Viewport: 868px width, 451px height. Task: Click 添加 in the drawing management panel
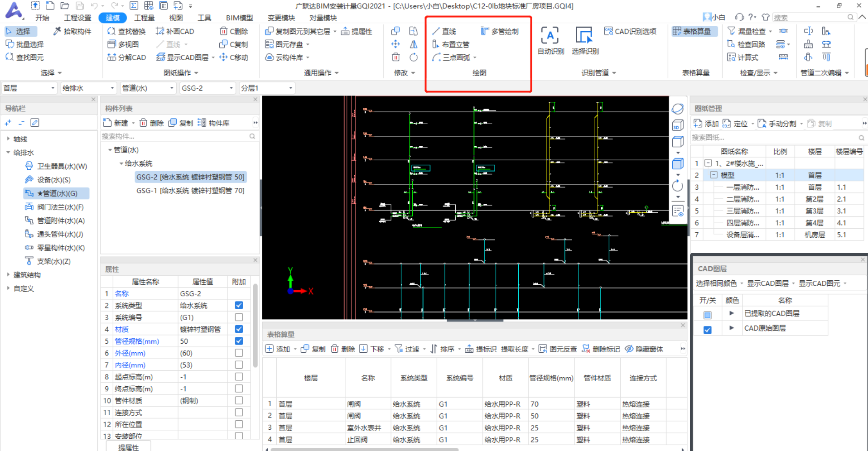(x=706, y=124)
